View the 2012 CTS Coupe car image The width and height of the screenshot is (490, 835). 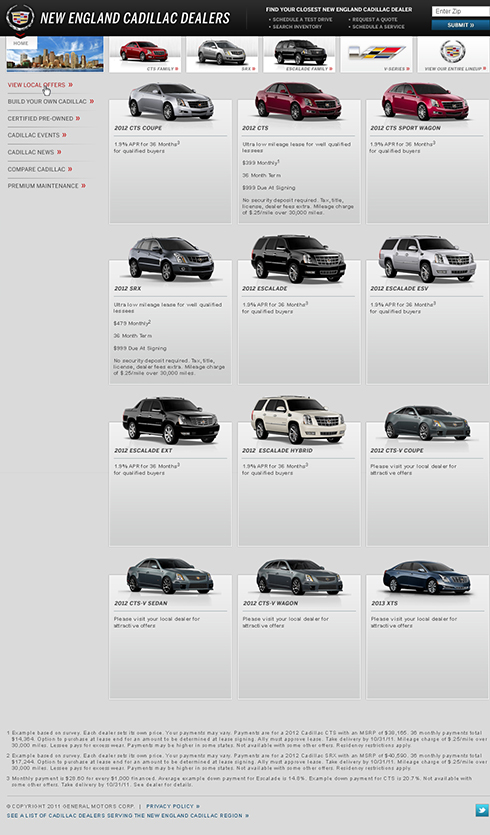(170, 101)
